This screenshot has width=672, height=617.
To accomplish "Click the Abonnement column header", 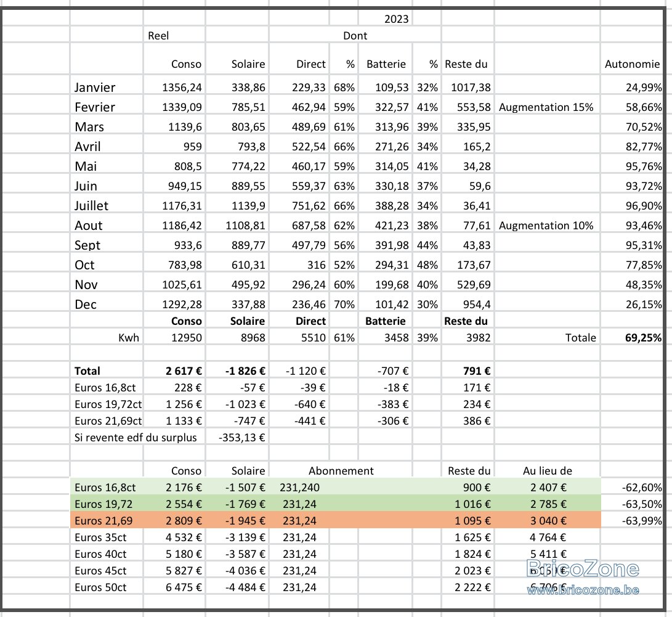I will pyautogui.click(x=341, y=471).
